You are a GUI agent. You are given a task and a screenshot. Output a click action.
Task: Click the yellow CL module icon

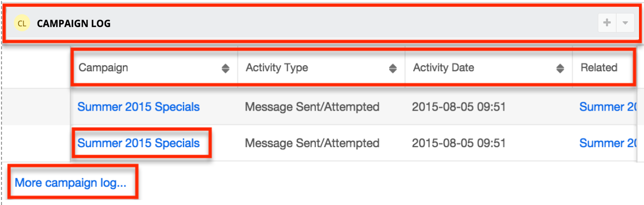click(22, 23)
